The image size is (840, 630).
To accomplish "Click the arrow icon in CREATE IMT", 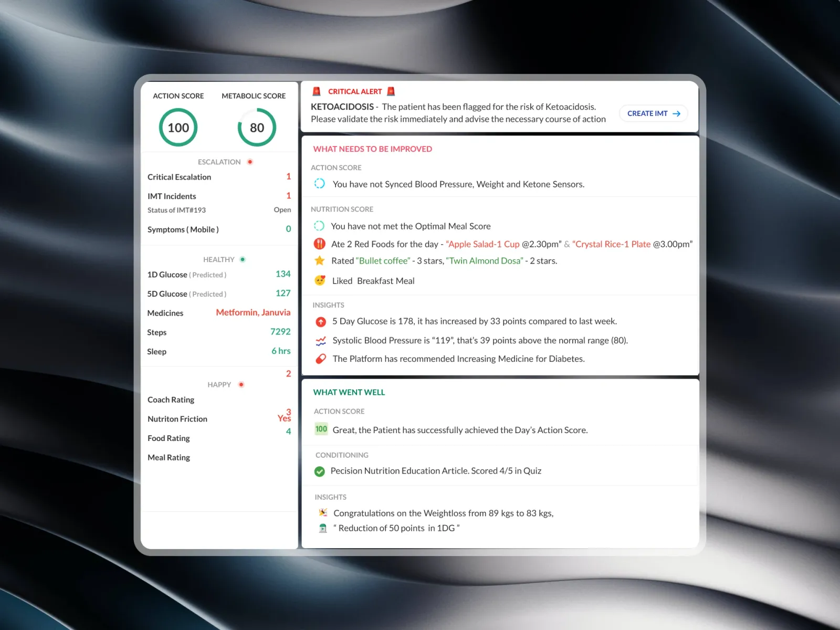I will (676, 113).
